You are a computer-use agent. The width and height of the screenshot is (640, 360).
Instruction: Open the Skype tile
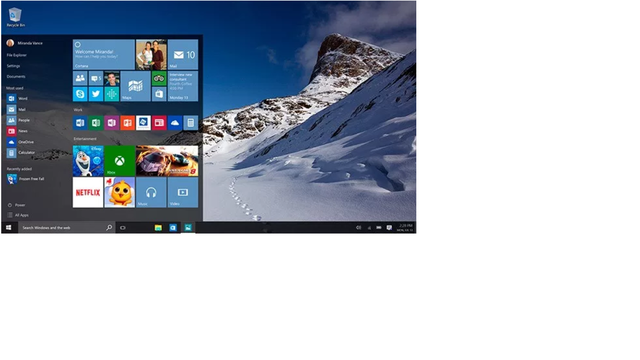80,94
